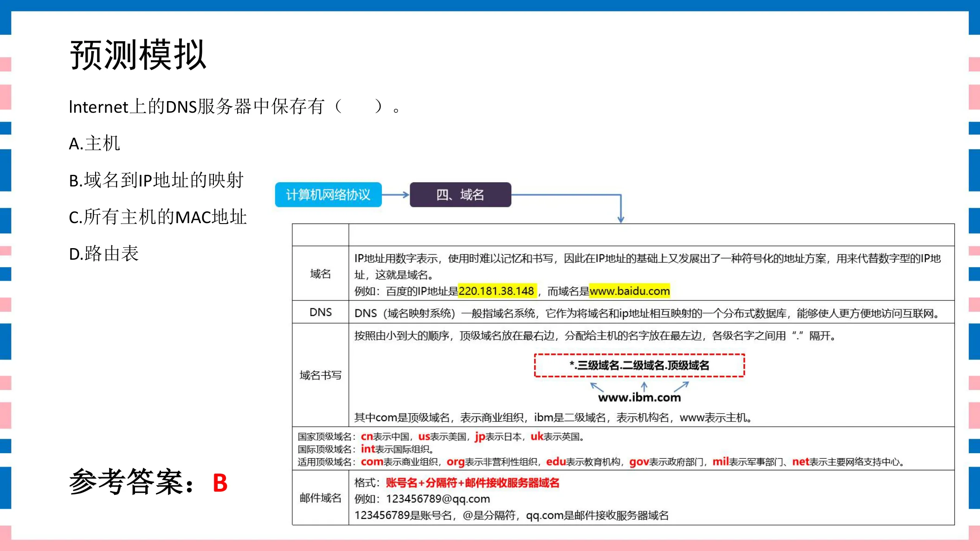Click the 预测模拟 slide title

pos(138,55)
